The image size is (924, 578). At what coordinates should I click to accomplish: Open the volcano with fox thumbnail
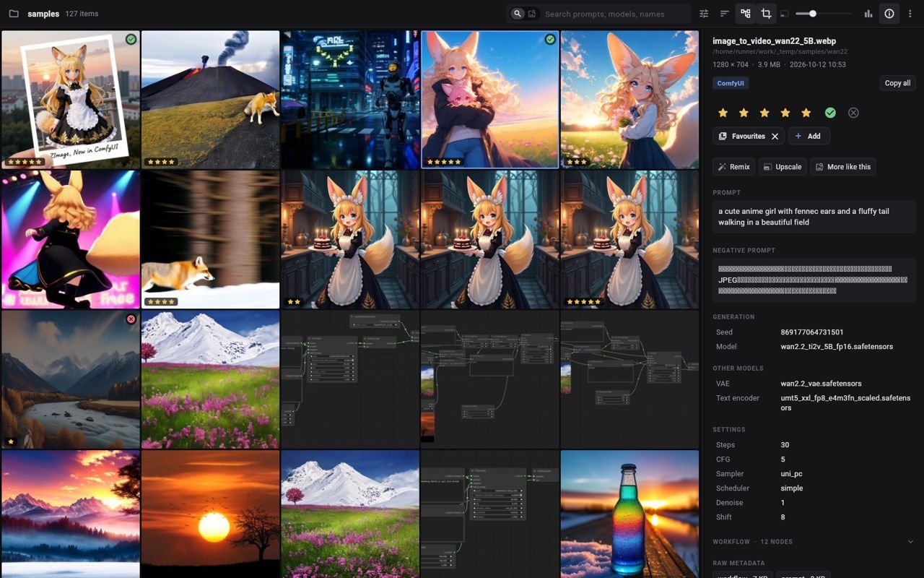coord(210,99)
